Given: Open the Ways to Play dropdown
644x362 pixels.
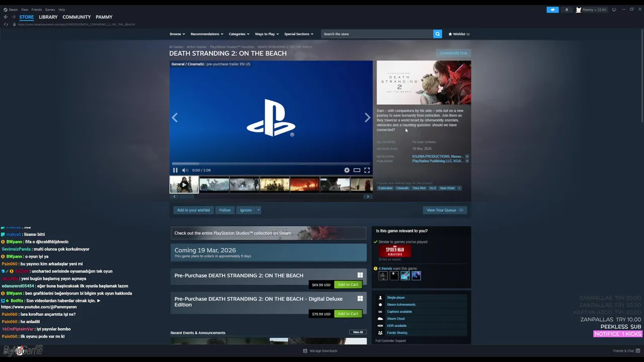Looking at the screenshot, I should pyautogui.click(x=267, y=34).
